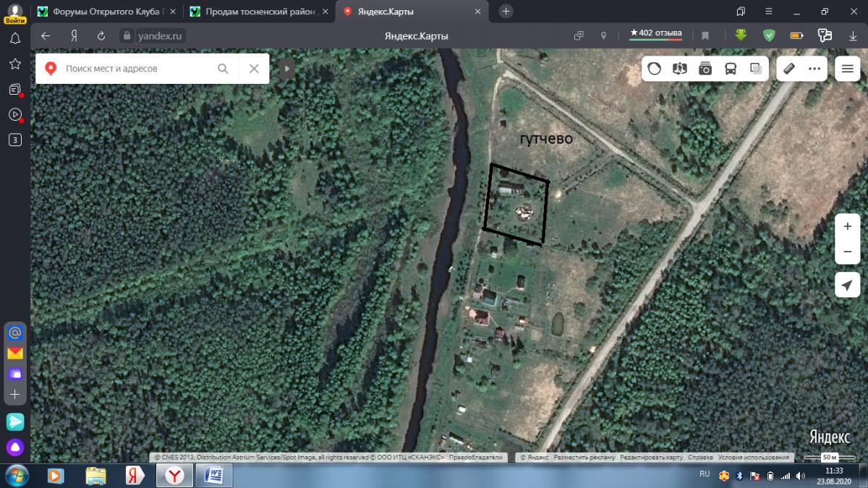Toggle the traffic layer circle icon
Viewport: 868px width, 488px height.
[x=654, y=69]
